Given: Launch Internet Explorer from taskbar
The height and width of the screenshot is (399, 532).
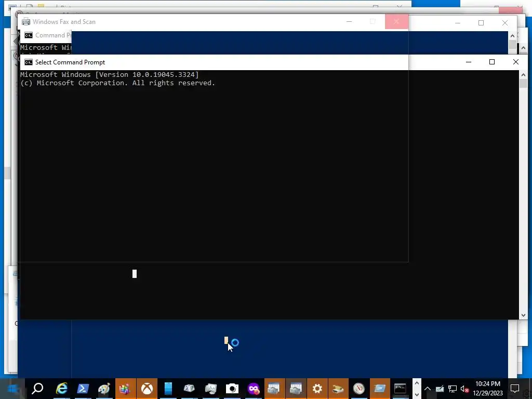Looking at the screenshot, I should pos(62,389).
